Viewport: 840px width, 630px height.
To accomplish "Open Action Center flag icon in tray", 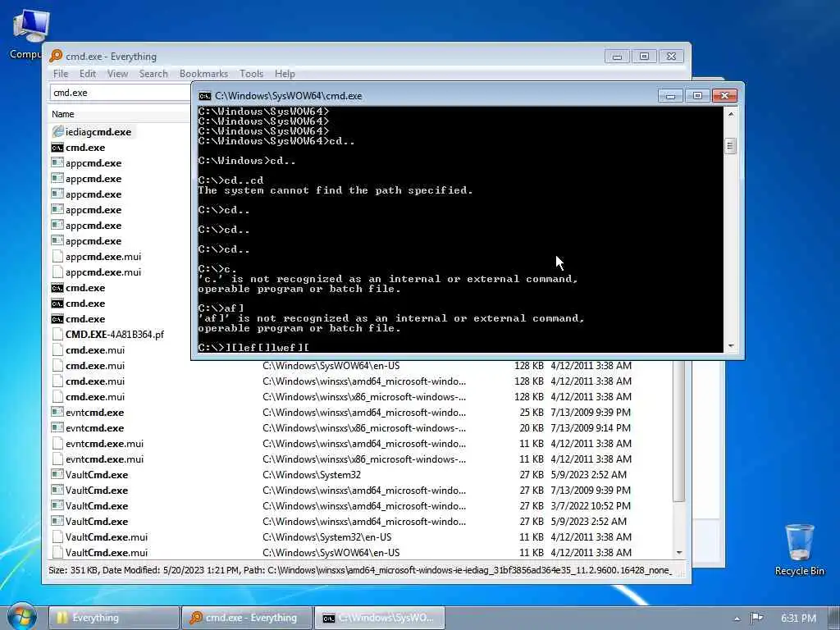I will 756,618.
